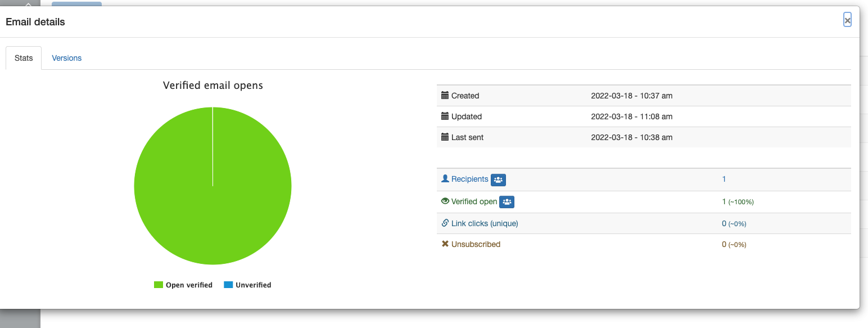
Task: Click the chain link icon for Link clicks
Action: [x=445, y=223]
